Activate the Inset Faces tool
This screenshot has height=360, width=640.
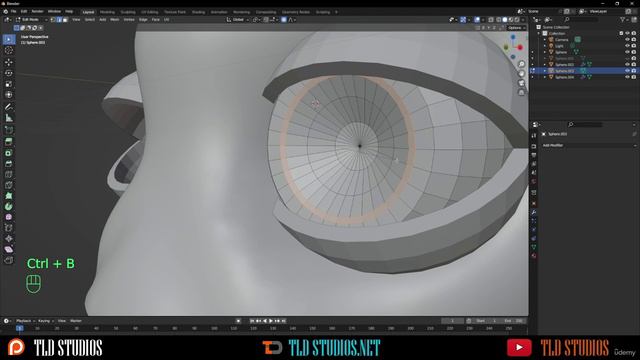tap(9, 153)
